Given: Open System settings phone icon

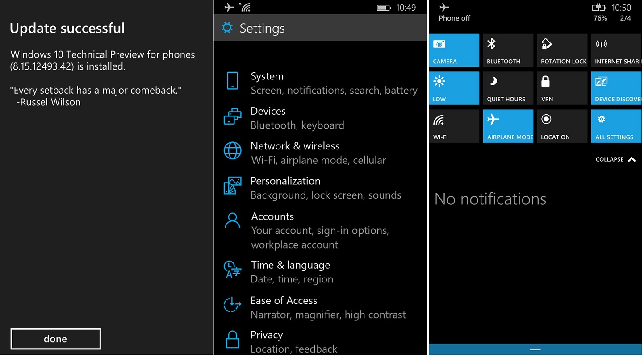Looking at the screenshot, I should [233, 81].
